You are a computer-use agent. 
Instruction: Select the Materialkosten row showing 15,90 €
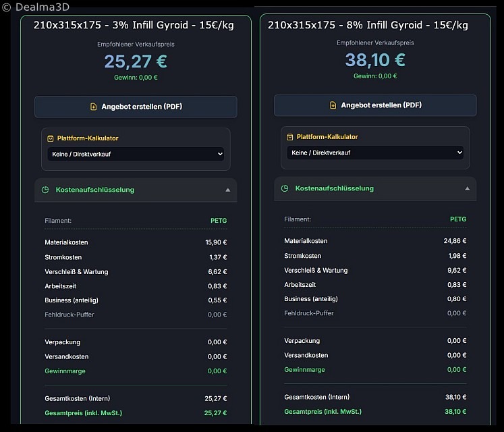(135, 242)
